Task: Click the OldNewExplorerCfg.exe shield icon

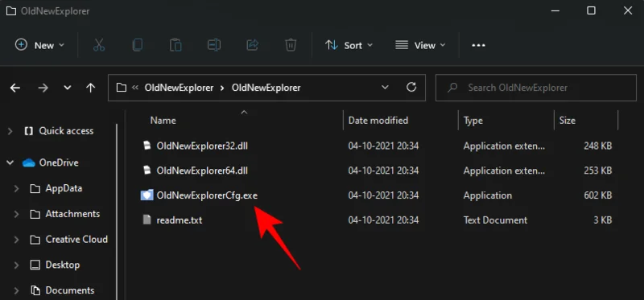Action: [147, 195]
